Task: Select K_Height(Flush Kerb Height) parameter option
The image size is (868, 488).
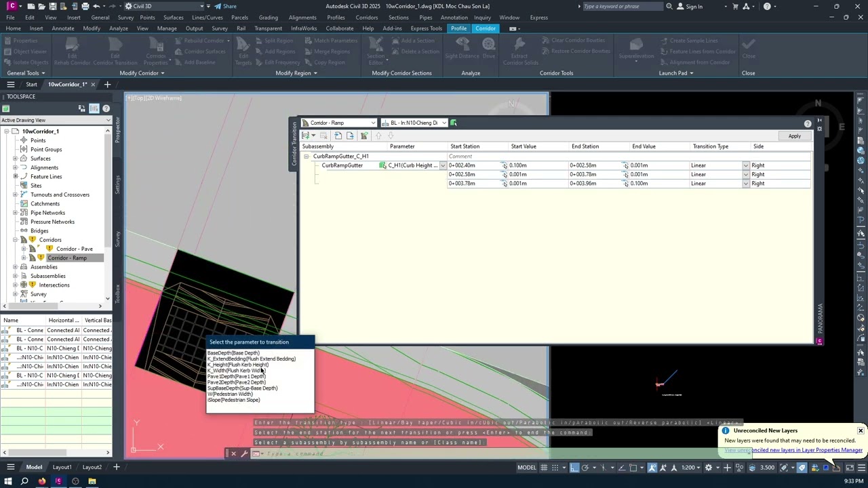Action: click(237, 365)
